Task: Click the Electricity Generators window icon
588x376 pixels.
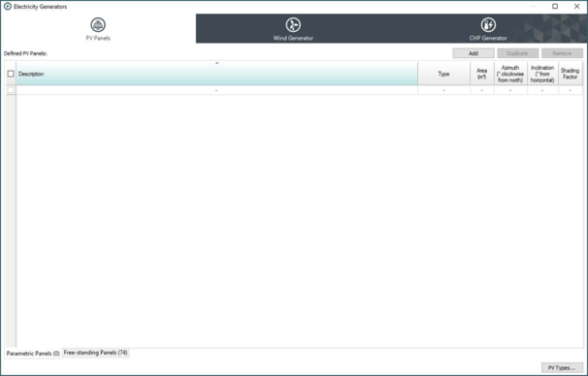Action: coord(8,7)
